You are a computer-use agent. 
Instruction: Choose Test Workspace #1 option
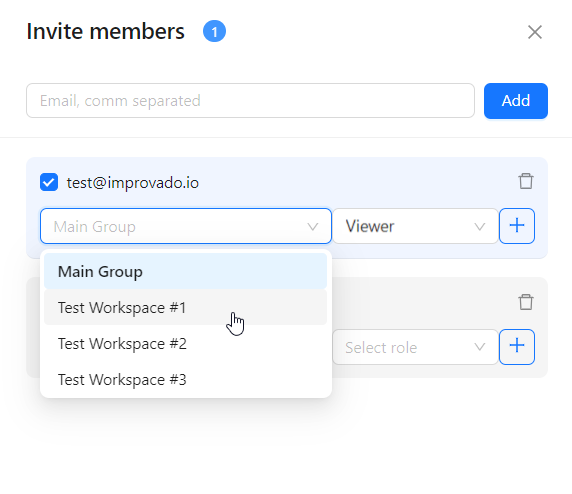pyautogui.click(x=185, y=308)
